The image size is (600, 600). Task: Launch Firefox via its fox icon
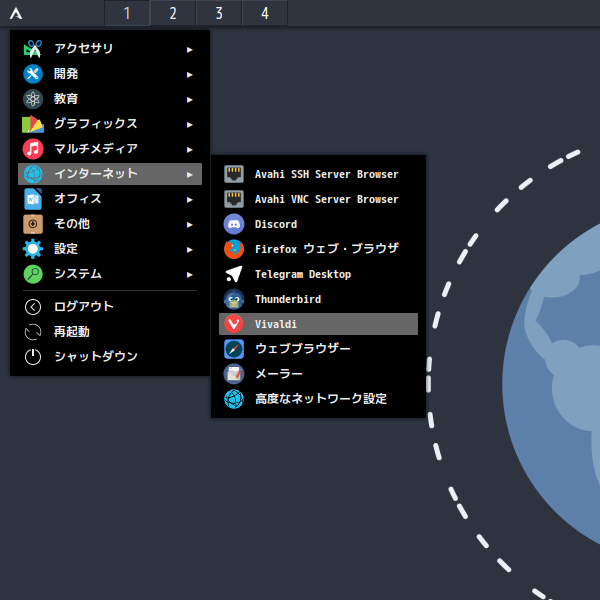(x=234, y=249)
